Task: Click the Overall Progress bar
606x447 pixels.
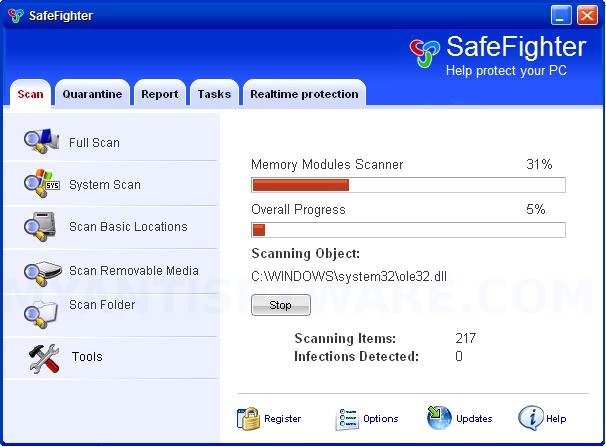Action: pyautogui.click(x=409, y=230)
